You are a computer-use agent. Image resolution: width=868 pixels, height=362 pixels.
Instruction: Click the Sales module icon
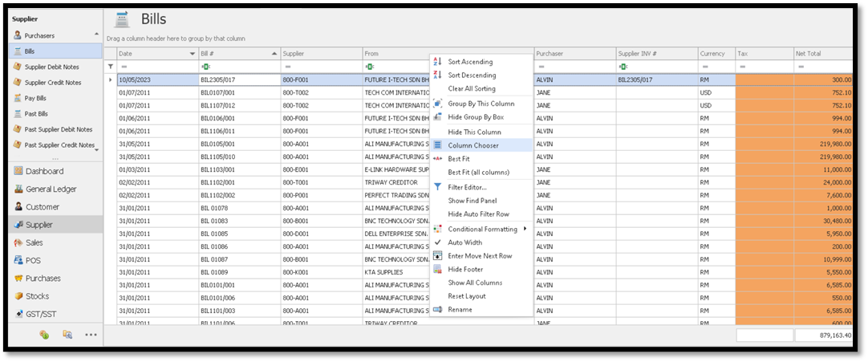pyautogui.click(x=18, y=242)
